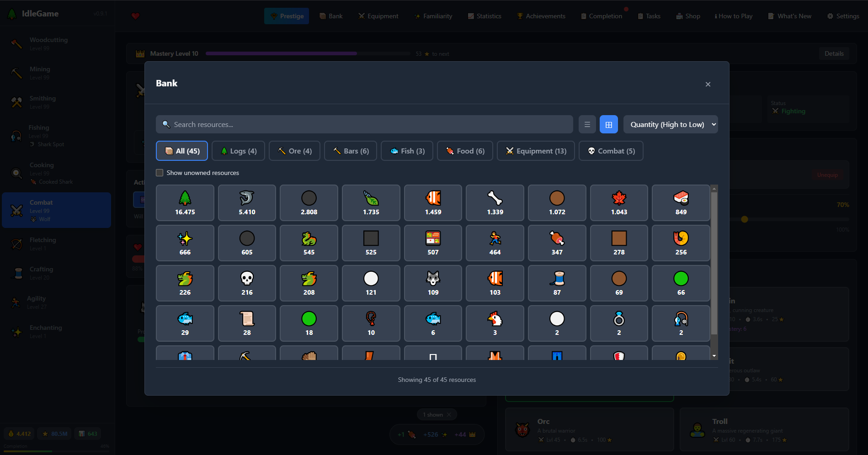Filter bank by Logs (4)
This screenshot has width=868, height=455.
(x=239, y=151)
